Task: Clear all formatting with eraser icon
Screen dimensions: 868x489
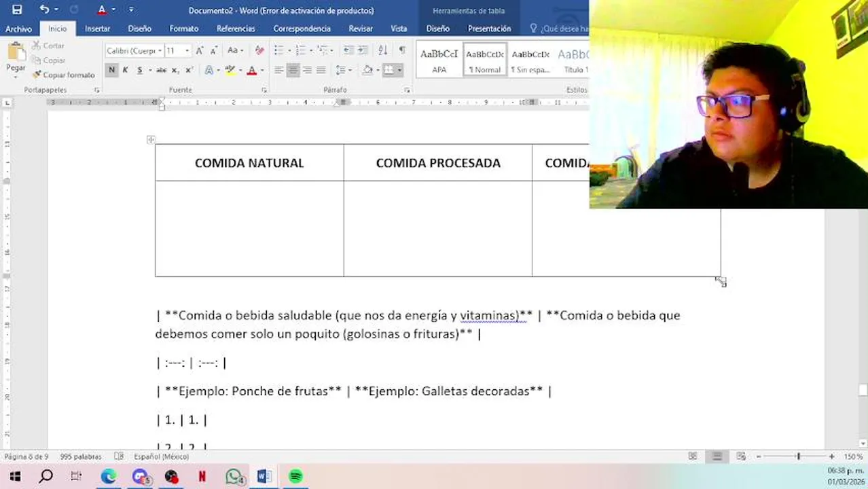Action: [259, 50]
